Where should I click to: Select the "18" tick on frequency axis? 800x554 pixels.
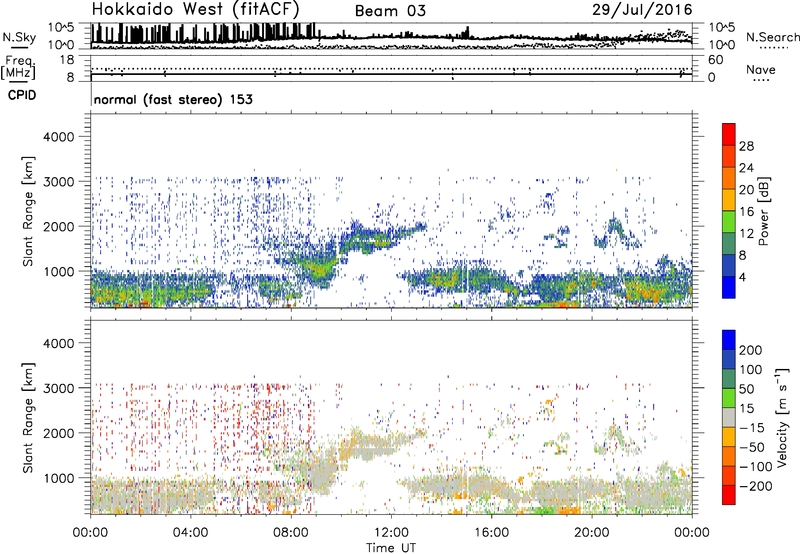pos(67,60)
